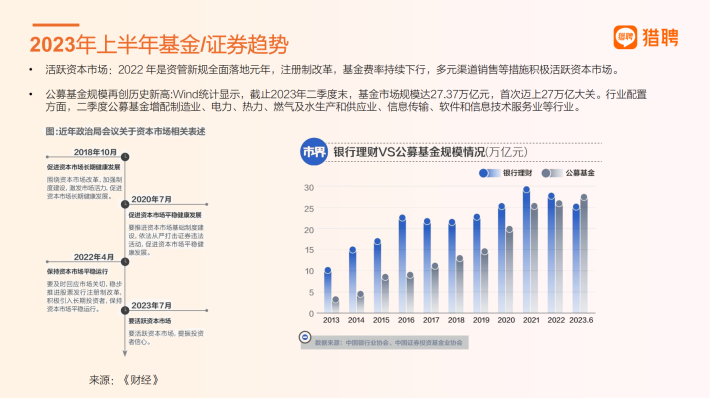Click the 数据来源 gray caption bar
Viewport: 710px width, 399px height.
(384, 343)
